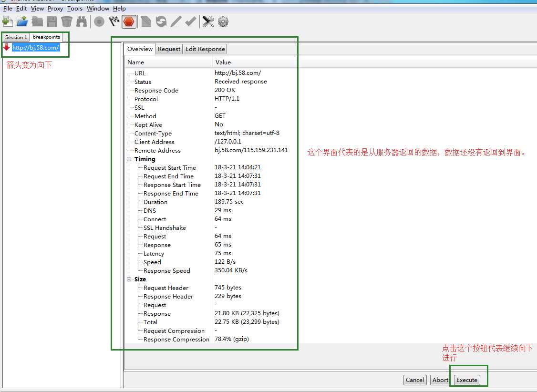Open Find with the binoculars icon
Screen dimensions: 537x392
click(82, 21)
